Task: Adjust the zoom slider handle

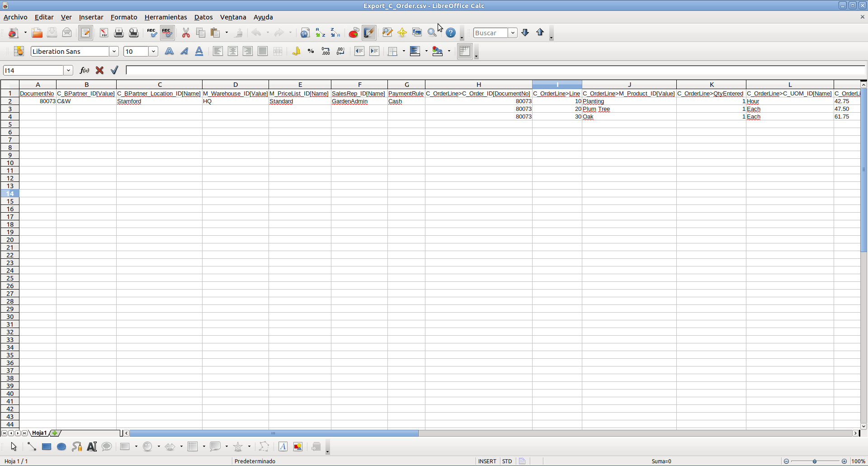Action: click(x=815, y=461)
